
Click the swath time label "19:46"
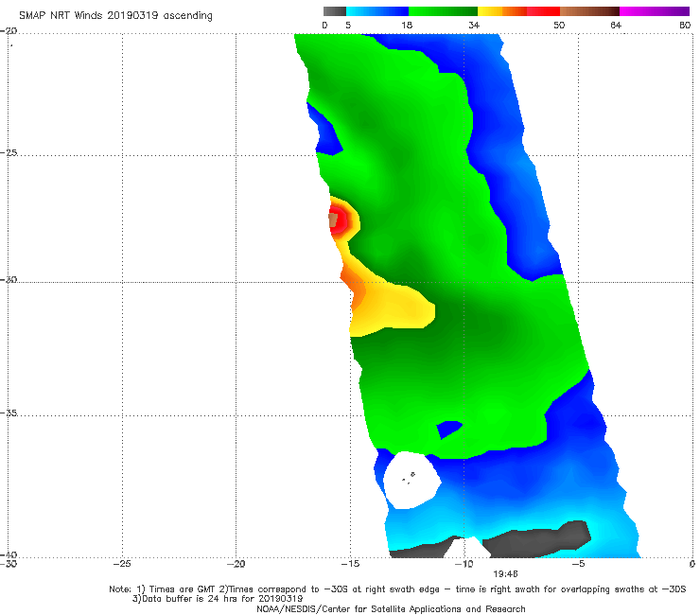point(505,574)
